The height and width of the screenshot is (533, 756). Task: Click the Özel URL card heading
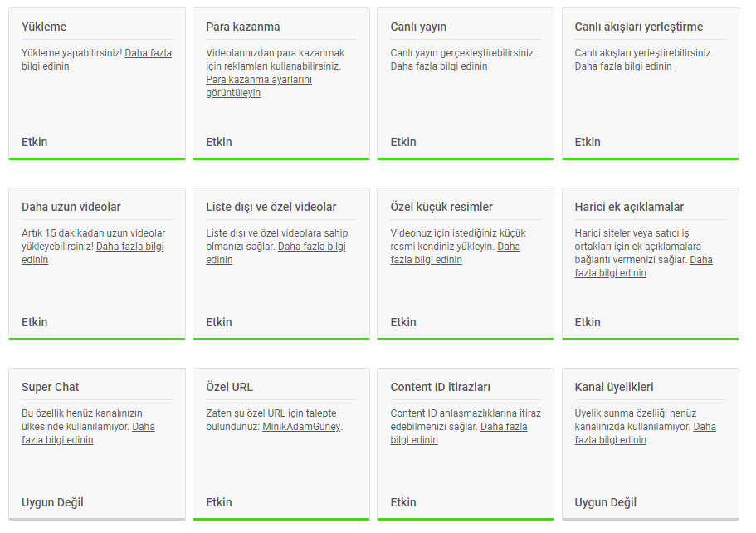[229, 387]
